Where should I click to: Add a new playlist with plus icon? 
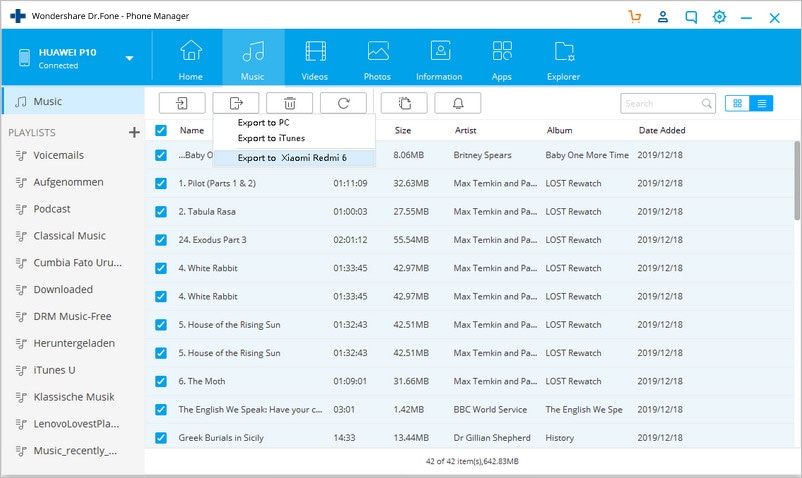(134, 132)
